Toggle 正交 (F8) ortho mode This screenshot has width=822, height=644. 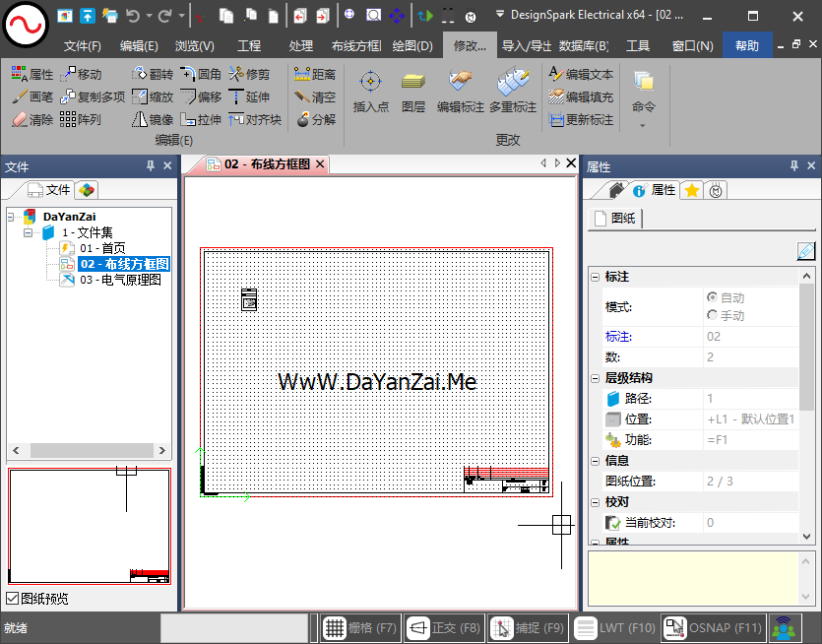point(444,627)
